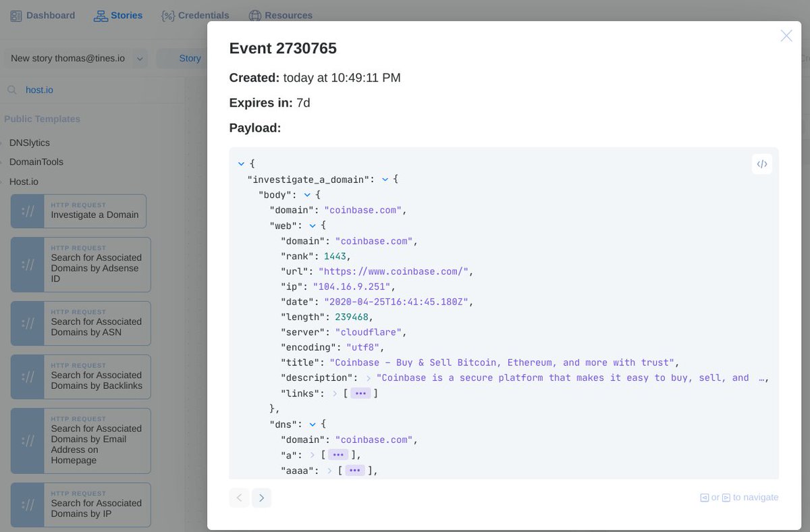
Task: Click the right-arrow key navigate hint icon
Action: tap(726, 498)
